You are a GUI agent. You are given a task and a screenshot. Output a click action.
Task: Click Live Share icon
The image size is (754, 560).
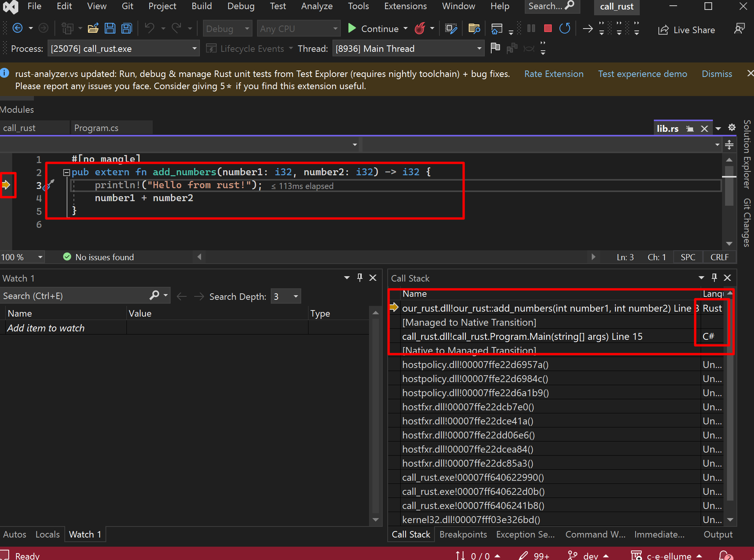663,30
